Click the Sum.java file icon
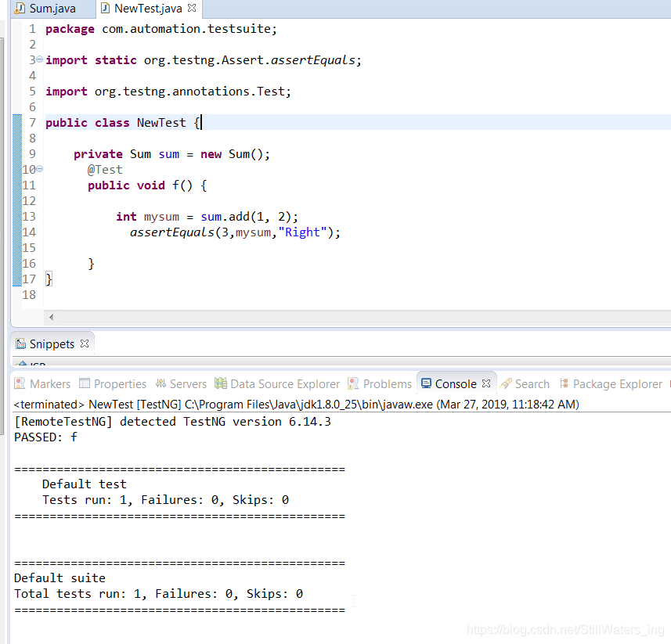The width and height of the screenshot is (671, 644). [x=20, y=9]
